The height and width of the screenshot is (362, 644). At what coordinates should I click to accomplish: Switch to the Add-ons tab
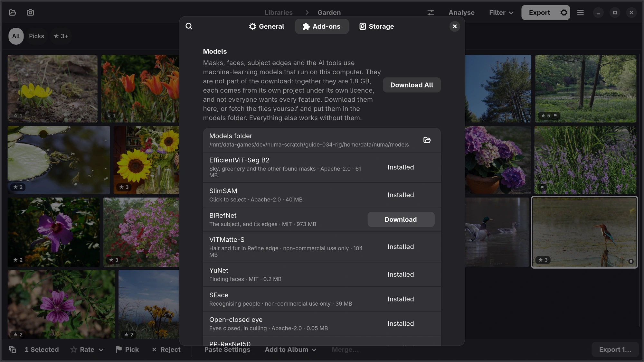coord(322,26)
